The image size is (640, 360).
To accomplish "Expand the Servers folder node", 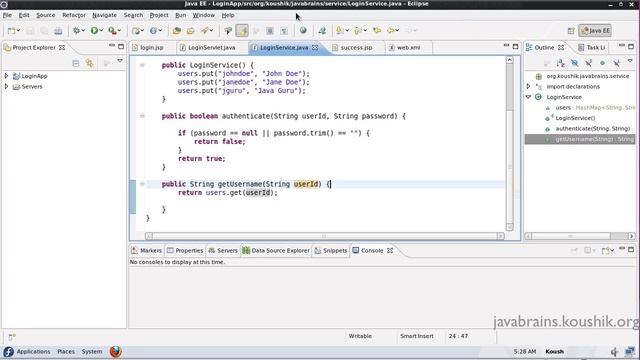I will [x=6, y=87].
